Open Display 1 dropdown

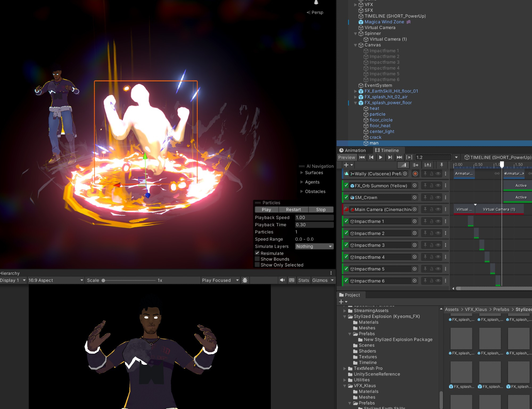[x=13, y=280]
